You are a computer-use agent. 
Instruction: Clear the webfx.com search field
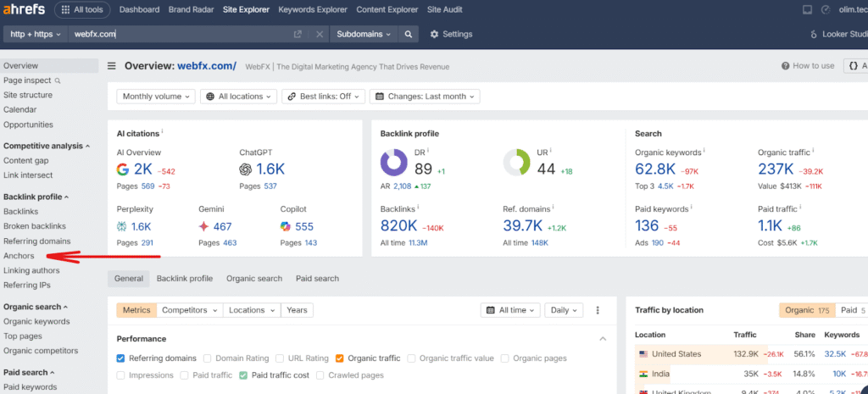320,34
